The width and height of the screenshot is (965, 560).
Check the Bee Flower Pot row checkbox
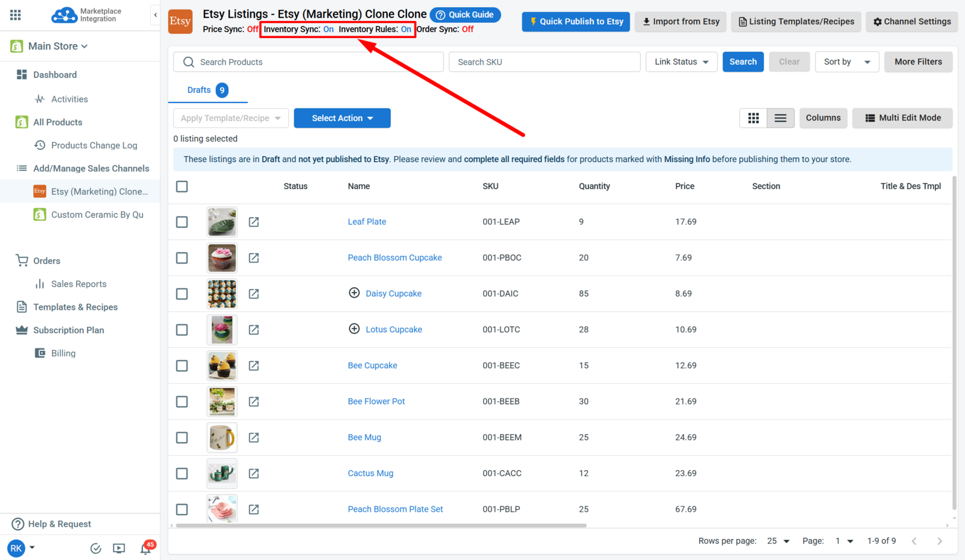pos(182,401)
